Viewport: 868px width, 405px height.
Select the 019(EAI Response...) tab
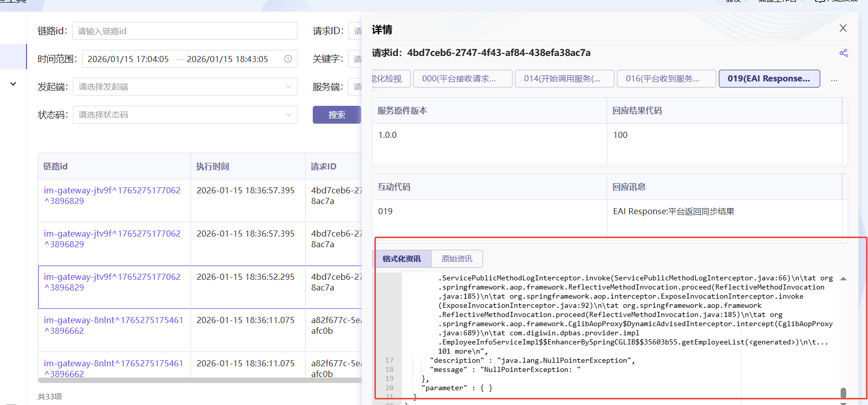click(769, 79)
